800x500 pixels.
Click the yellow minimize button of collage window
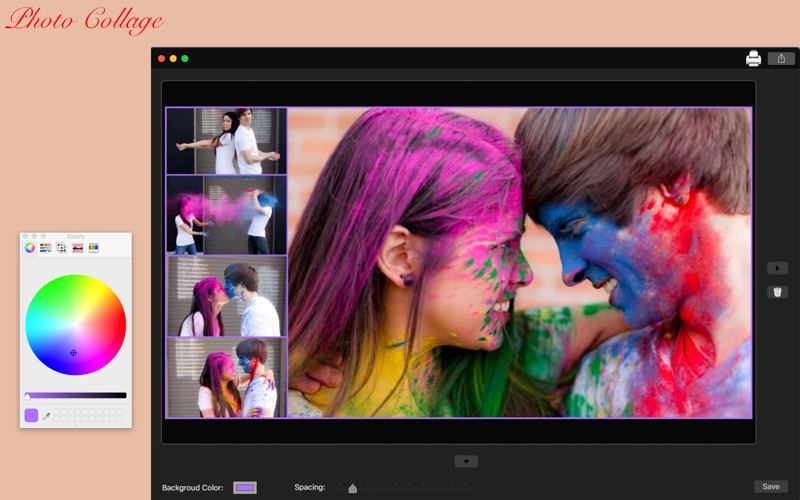click(173, 59)
